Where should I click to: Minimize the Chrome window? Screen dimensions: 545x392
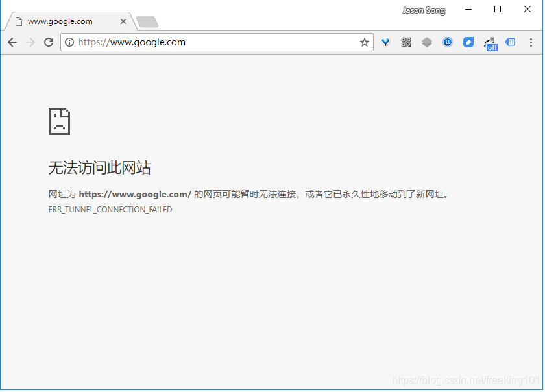pos(468,10)
